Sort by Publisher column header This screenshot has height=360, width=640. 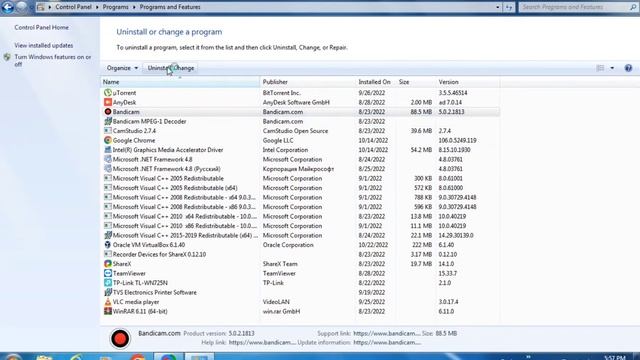[x=308, y=82]
